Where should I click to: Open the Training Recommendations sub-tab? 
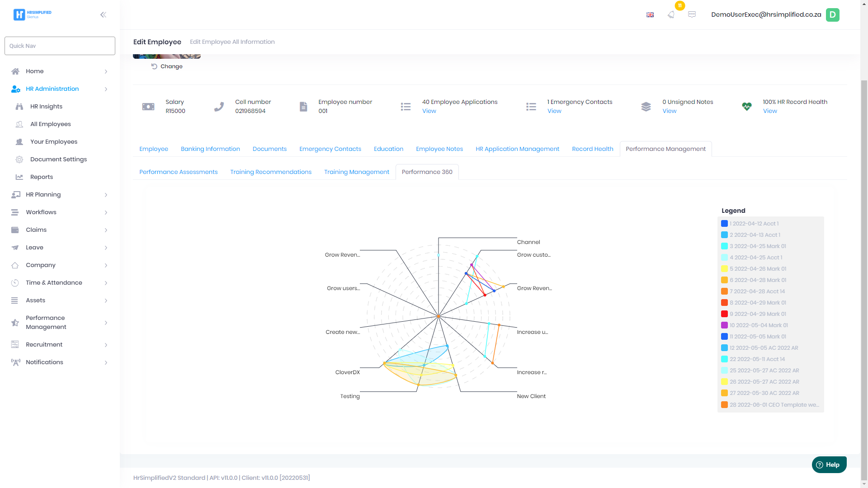[271, 172]
